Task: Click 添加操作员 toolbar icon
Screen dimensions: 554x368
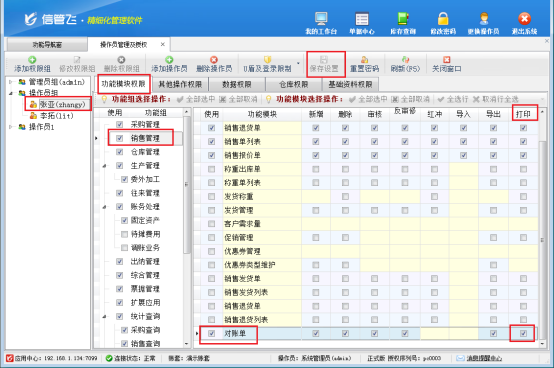Action: click(x=169, y=60)
